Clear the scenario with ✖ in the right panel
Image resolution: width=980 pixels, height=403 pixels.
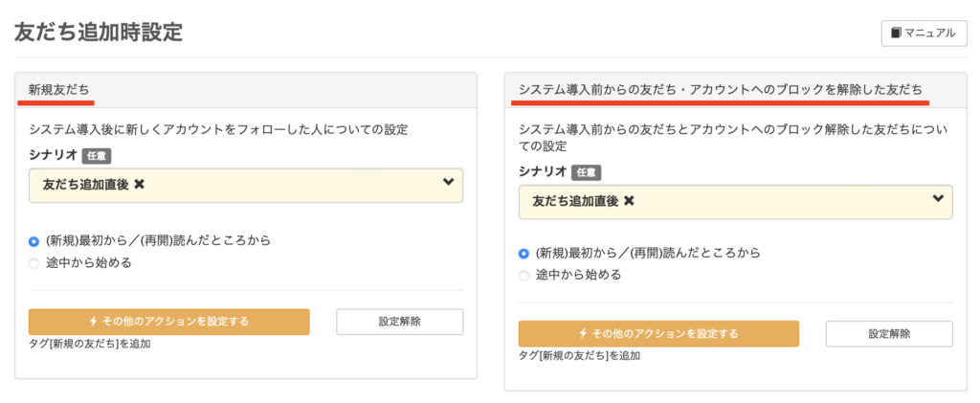pyautogui.click(x=629, y=201)
